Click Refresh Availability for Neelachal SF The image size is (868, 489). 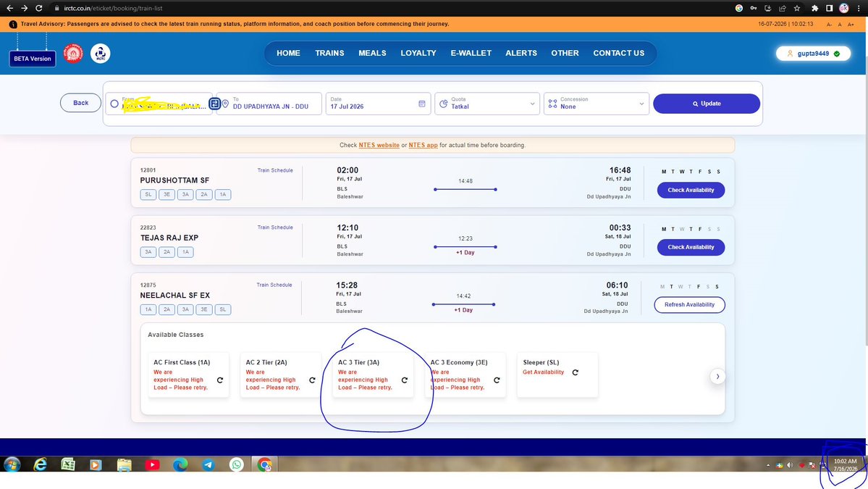click(689, 304)
